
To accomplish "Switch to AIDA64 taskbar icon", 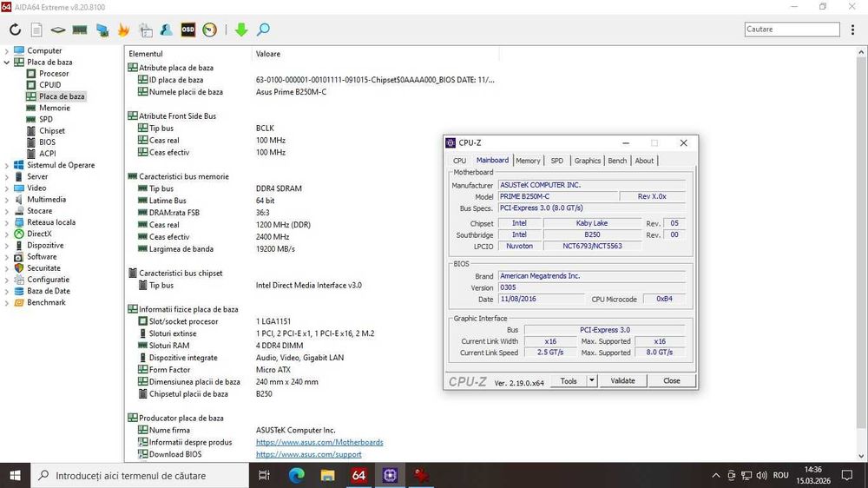I will (x=358, y=475).
